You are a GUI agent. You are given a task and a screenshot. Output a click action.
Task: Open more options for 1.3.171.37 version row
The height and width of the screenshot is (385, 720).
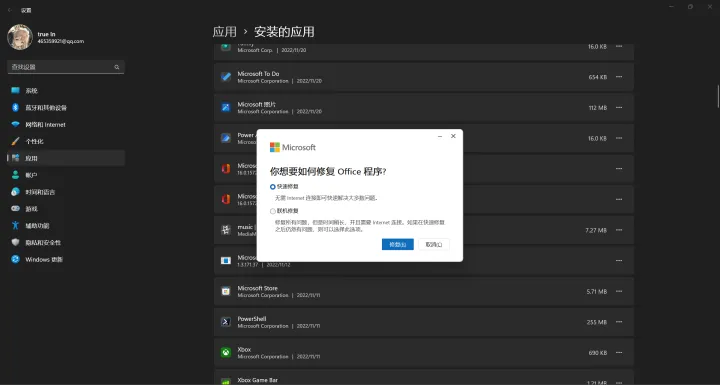[619, 260]
